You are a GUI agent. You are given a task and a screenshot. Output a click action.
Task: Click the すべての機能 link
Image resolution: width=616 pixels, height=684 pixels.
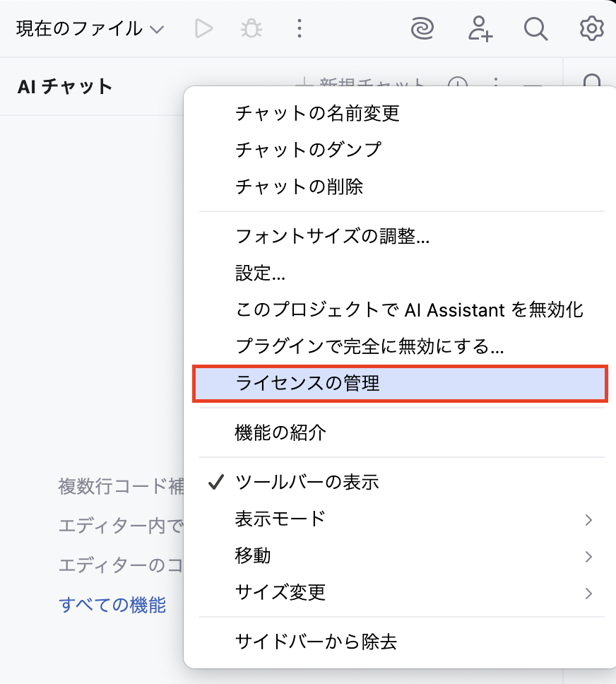(112, 605)
